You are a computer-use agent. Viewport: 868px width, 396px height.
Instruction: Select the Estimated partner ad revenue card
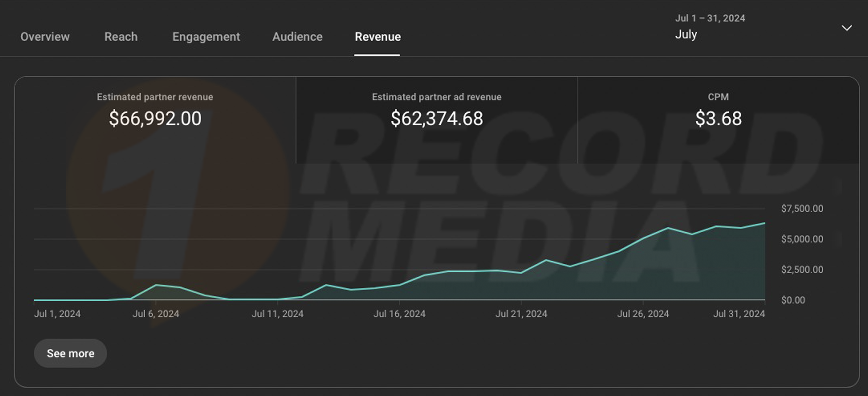[436, 97]
